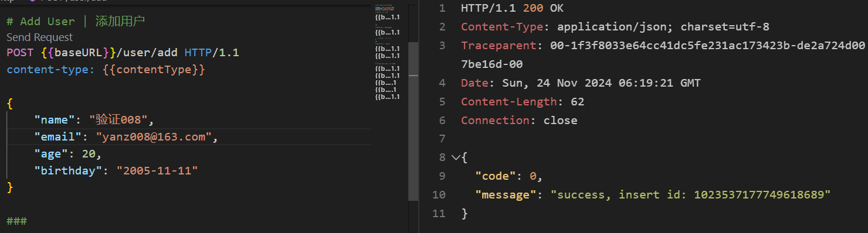Collapse the JSON body at response line 8
Screen dimensions: 868x233
[456, 157]
